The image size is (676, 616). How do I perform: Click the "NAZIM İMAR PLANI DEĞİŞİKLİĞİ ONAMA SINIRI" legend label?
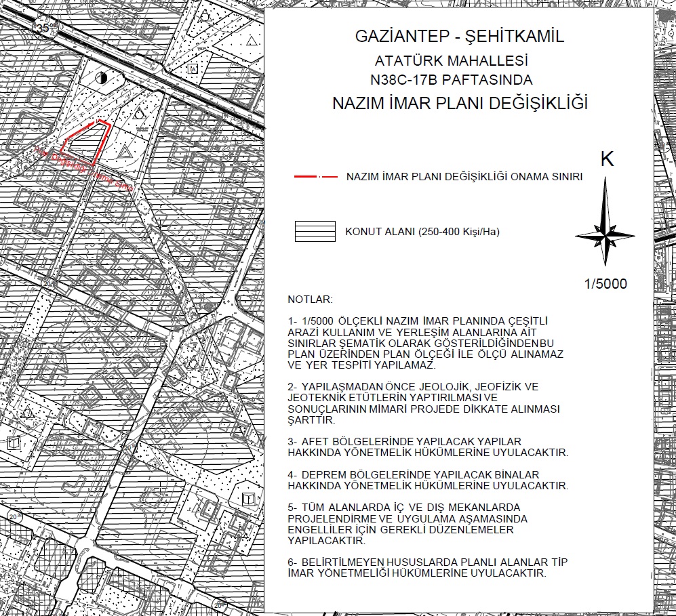click(x=464, y=177)
